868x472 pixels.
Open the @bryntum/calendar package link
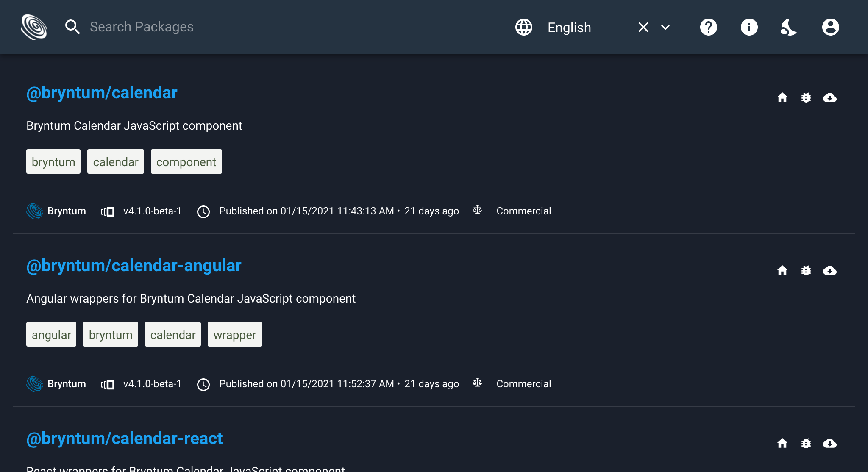point(102,93)
